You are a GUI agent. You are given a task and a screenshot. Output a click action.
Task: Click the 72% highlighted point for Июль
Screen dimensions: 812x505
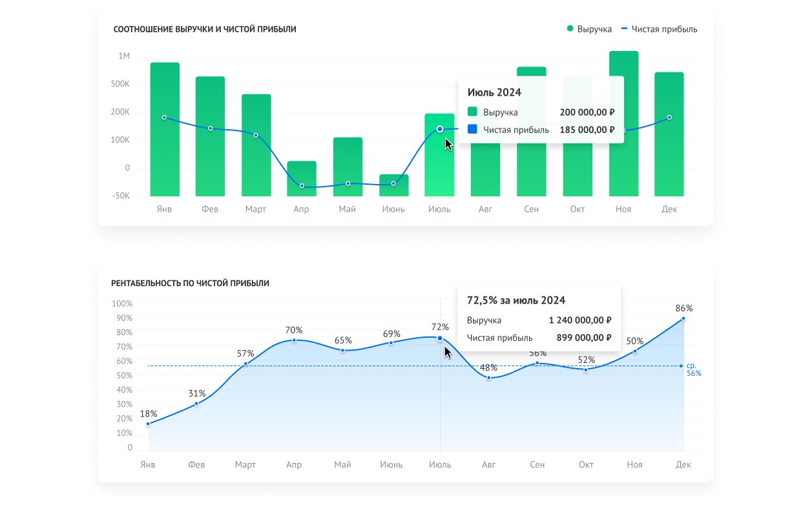point(440,338)
